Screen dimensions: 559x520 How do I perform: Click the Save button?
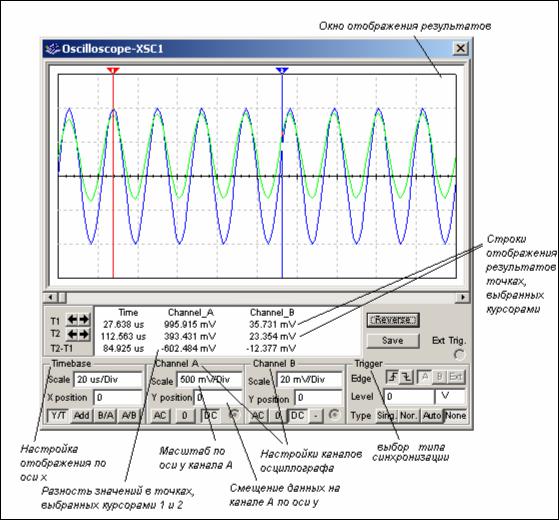coord(393,341)
